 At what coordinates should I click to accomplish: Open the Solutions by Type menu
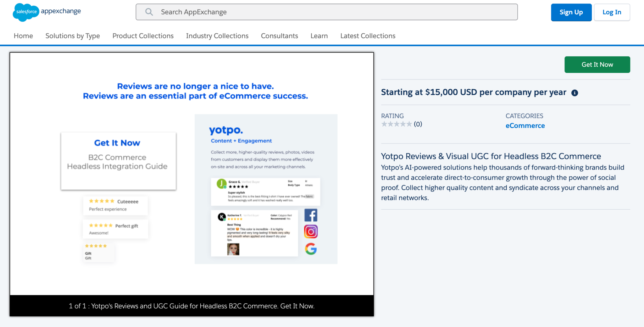pyautogui.click(x=73, y=36)
